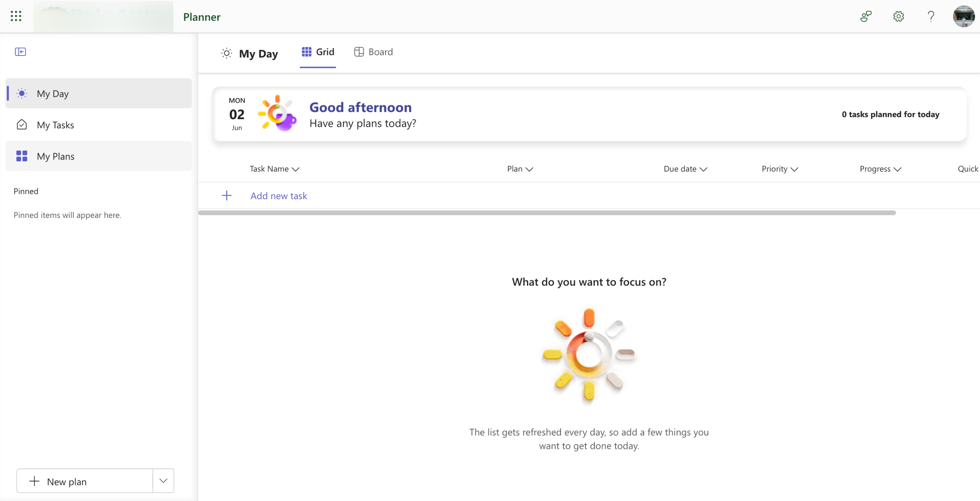Click the My Plans grid icon
The width and height of the screenshot is (980, 501).
point(22,156)
